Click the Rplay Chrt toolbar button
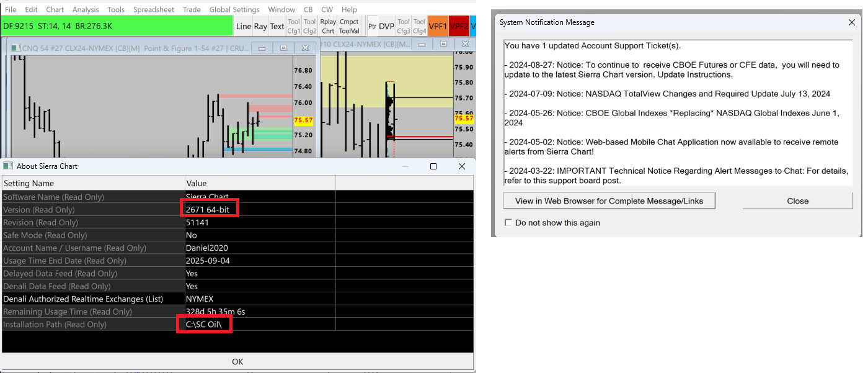The image size is (868, 373). (328, 26)
